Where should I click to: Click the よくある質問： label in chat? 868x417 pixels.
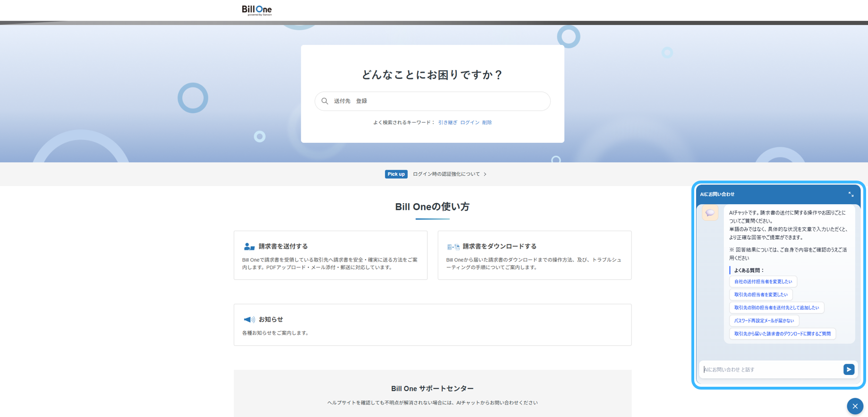(x=749, y=270)
